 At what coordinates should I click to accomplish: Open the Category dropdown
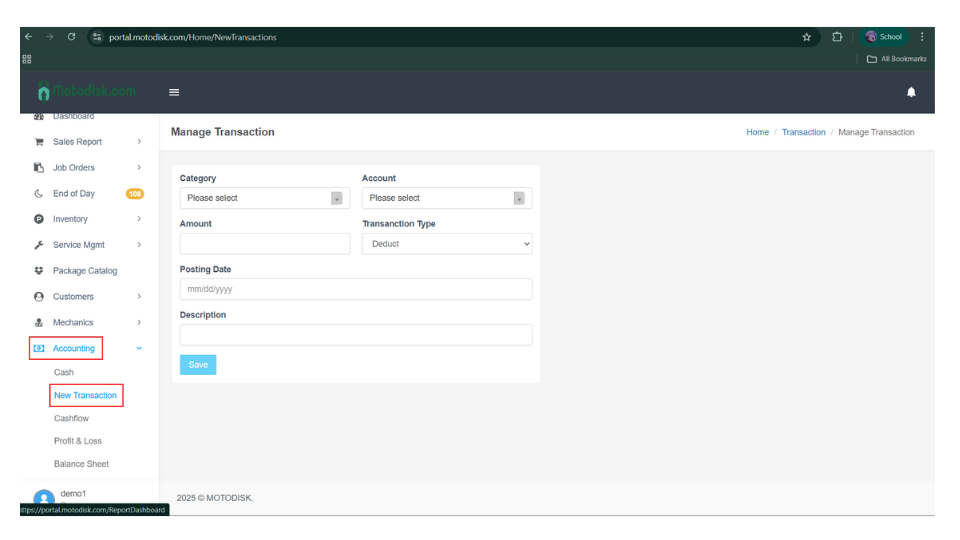click(x=265, y=198)
